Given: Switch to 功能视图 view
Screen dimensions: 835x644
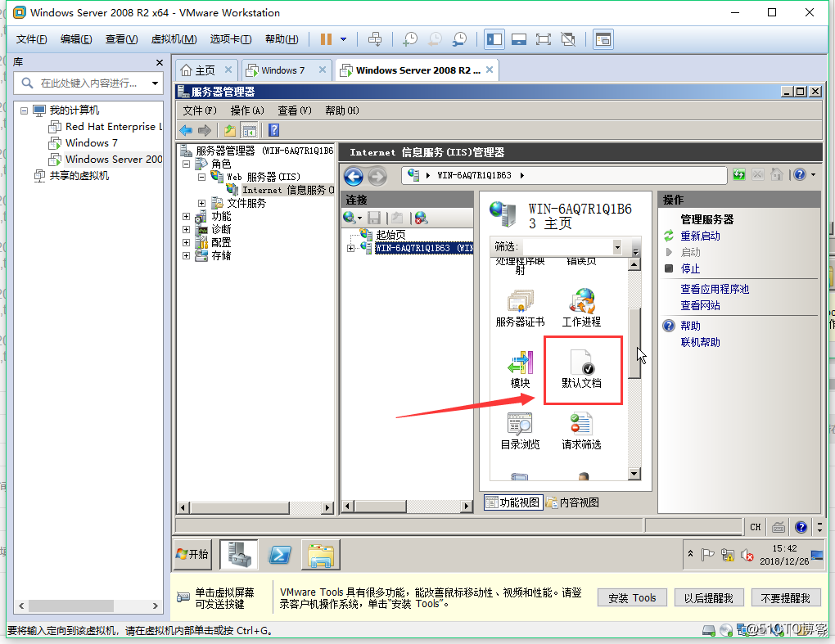Looking at the screenshot, I should point(513,502).
